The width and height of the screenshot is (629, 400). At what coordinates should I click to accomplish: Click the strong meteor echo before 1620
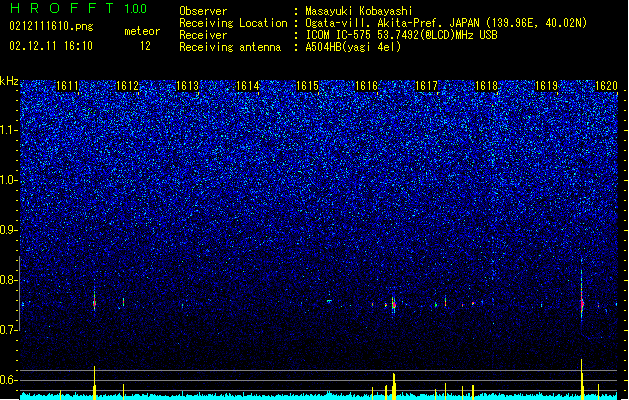point(582,303)
